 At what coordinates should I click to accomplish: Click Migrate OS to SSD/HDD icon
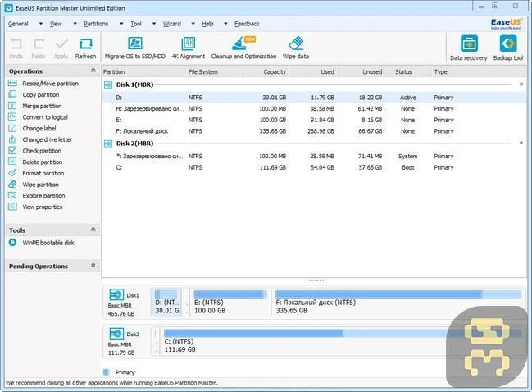pyautogui.click(x=134, y=43)
